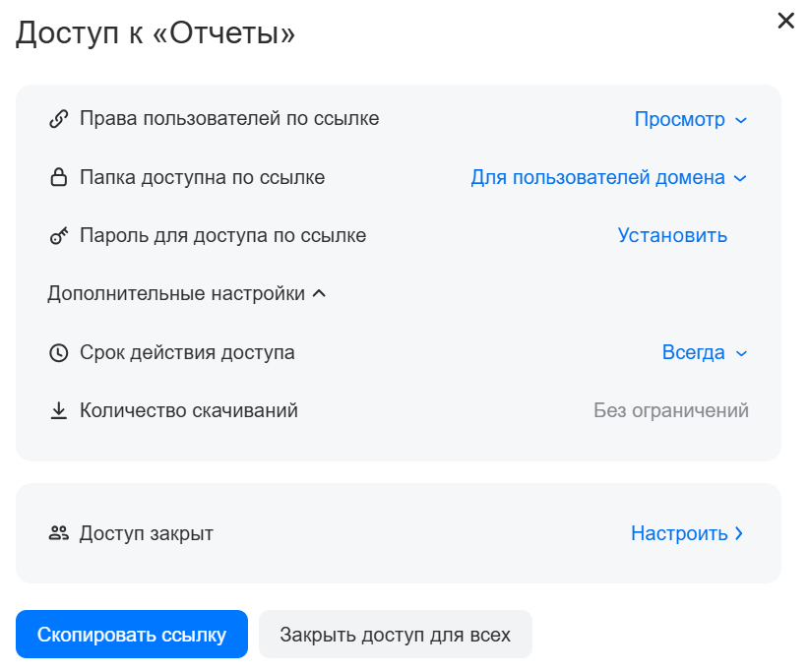The height and width of the screenshot is (672, 809).
Task: Open the Настроить access settings link
Action: [x=679, y=533]
